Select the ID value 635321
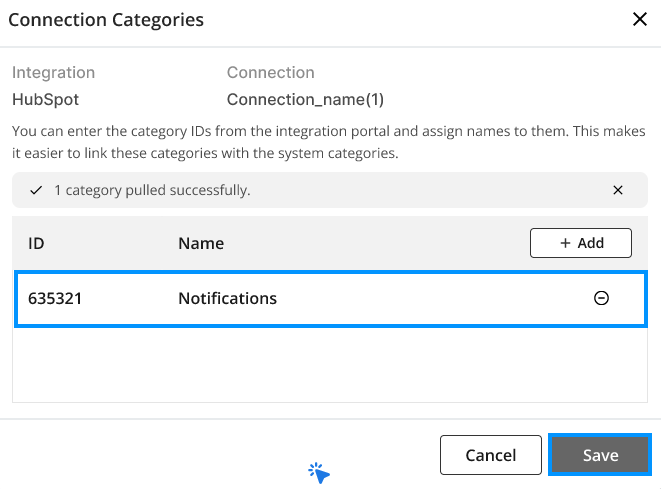 point(55,298)
